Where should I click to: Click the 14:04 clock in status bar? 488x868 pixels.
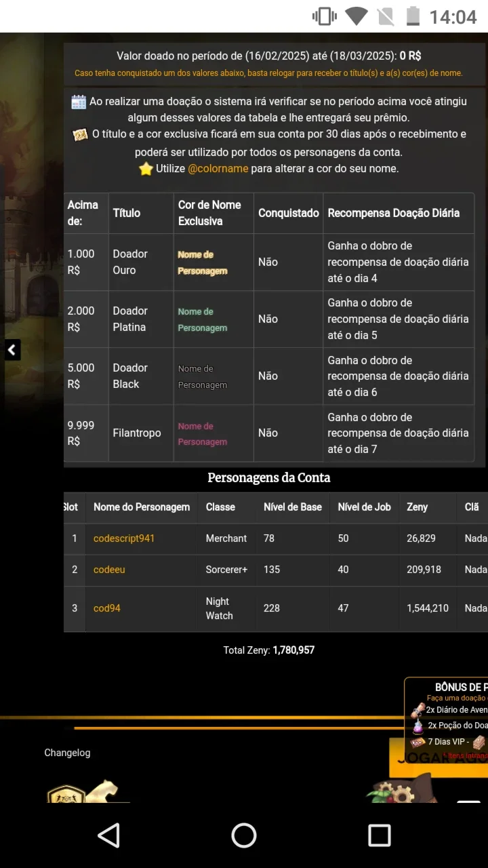point(453,16)
